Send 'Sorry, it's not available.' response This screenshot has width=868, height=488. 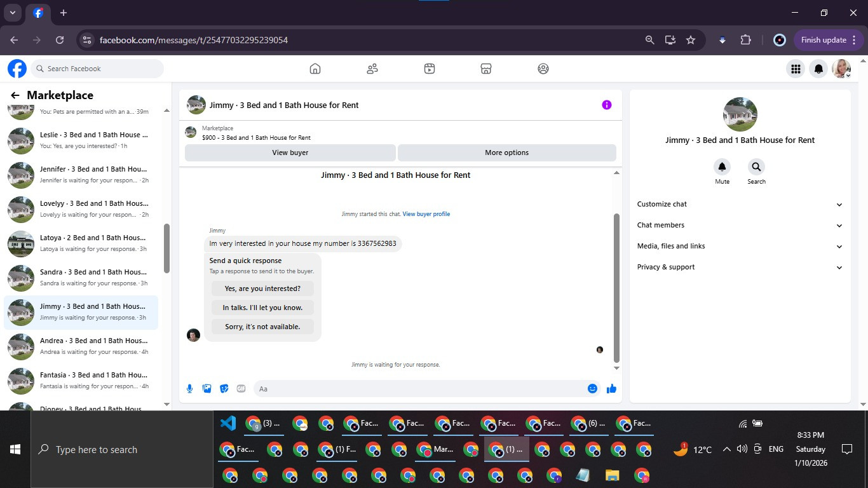[262, 327]
